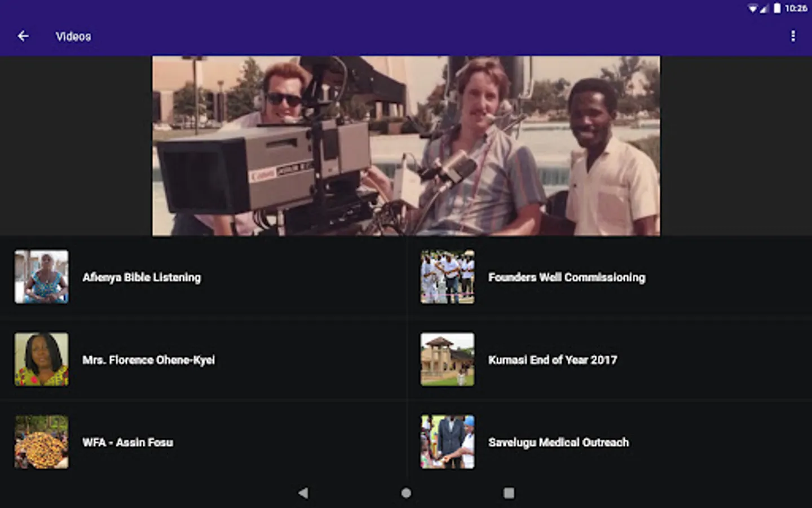Tap the Videos header title
The height and width of the screenshot is (508, 812).
pyautogui.click(x=73, y=36)
